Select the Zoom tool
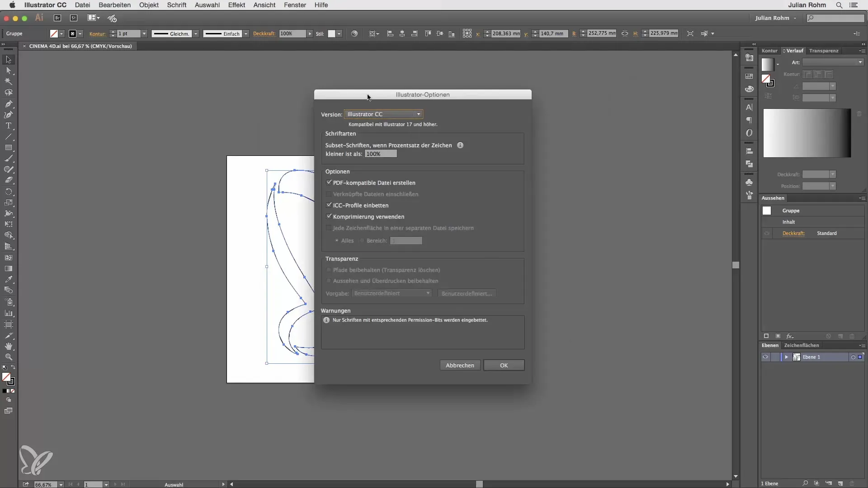The width and height of the screenshot is (868, 488). [9, 357]
